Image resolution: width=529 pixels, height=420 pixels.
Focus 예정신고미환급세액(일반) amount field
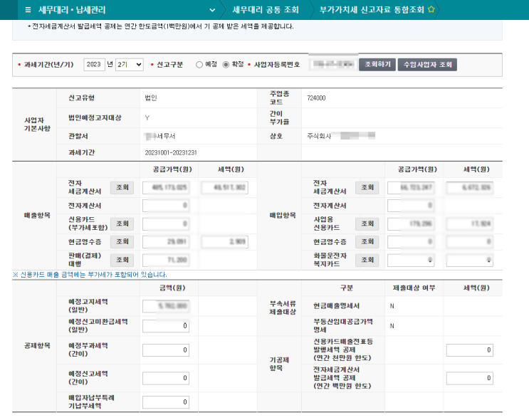tap(166, 326)
